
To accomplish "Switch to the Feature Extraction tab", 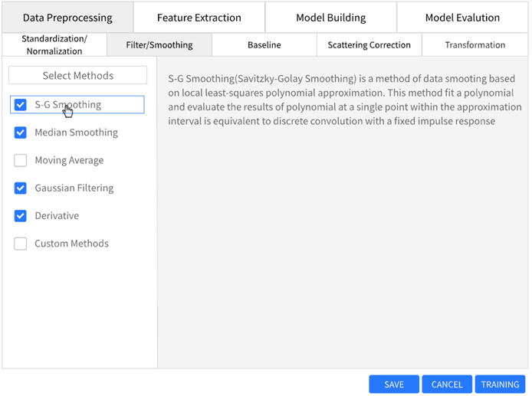I will 199,18.
